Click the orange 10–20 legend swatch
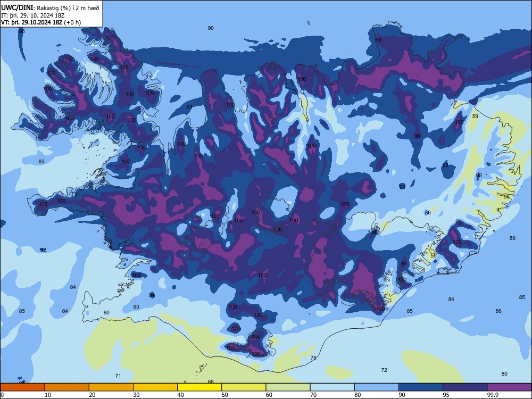Image resolution: width=532 pixels, height=399 pixels. pos(67,387)
